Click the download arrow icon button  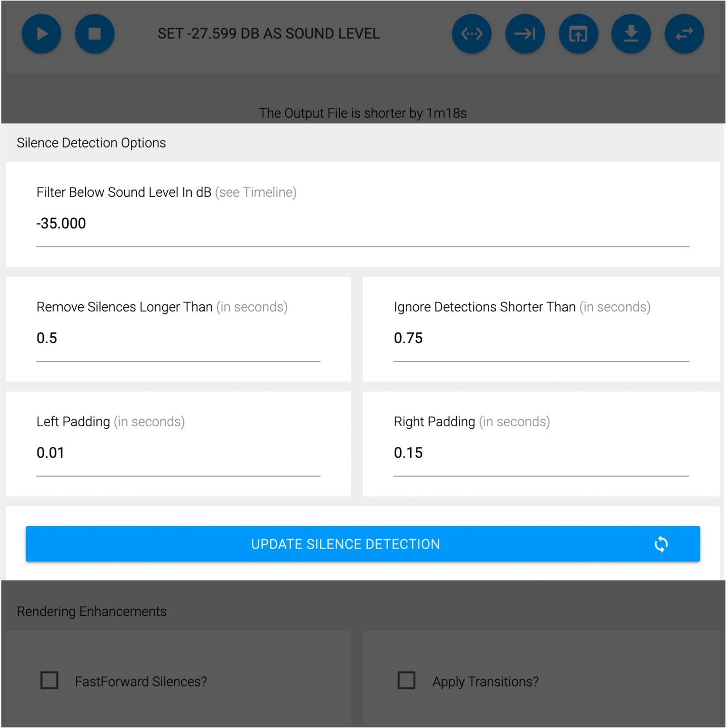631,34
